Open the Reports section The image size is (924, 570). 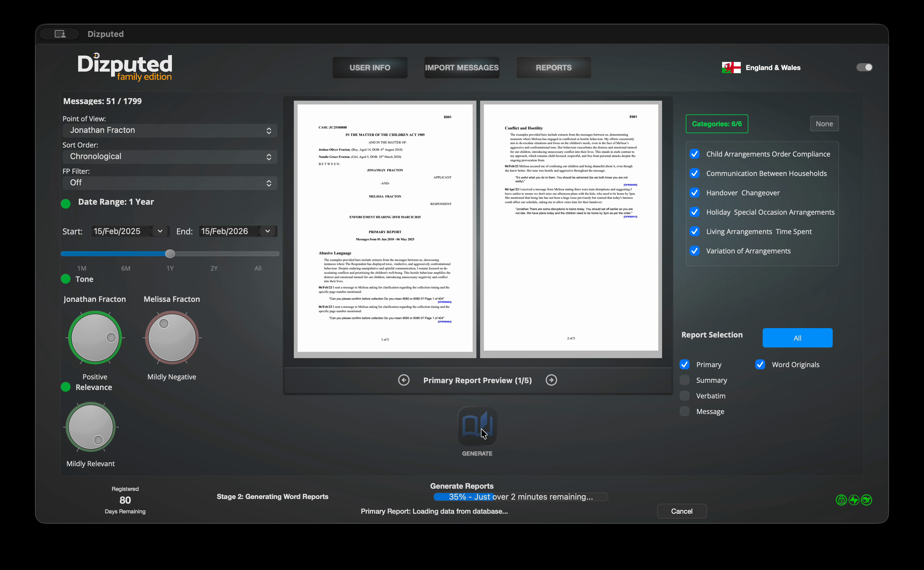tap(553, 68)
